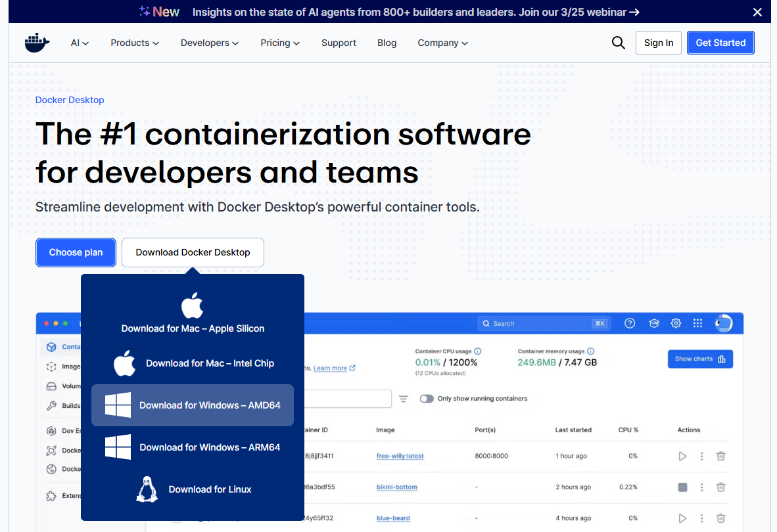Image resolution: width=777 pixels, height=532 pixels.
Task: Expand the Pricing menu
Action: click(x=280, y=43)
